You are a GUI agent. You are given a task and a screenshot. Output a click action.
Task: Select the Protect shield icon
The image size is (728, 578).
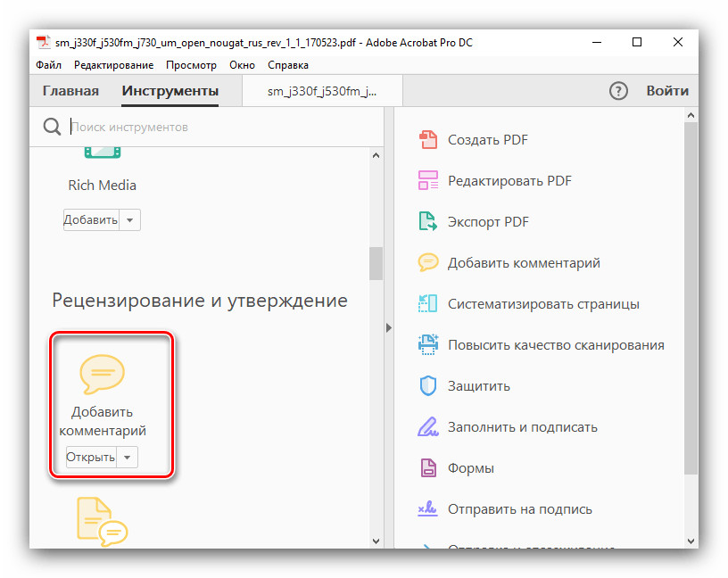pos(428,386)
